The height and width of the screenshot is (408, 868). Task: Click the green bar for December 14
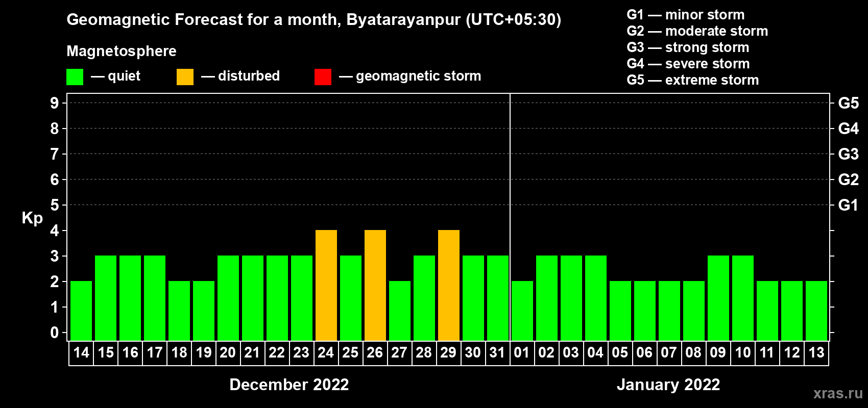point(81,311)
